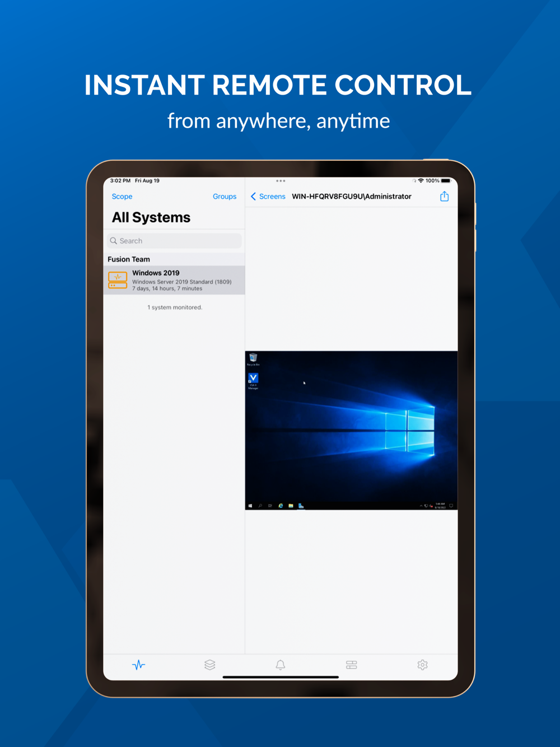
Task: Click Recycle Bin on remote desktop
Action: 253,360
